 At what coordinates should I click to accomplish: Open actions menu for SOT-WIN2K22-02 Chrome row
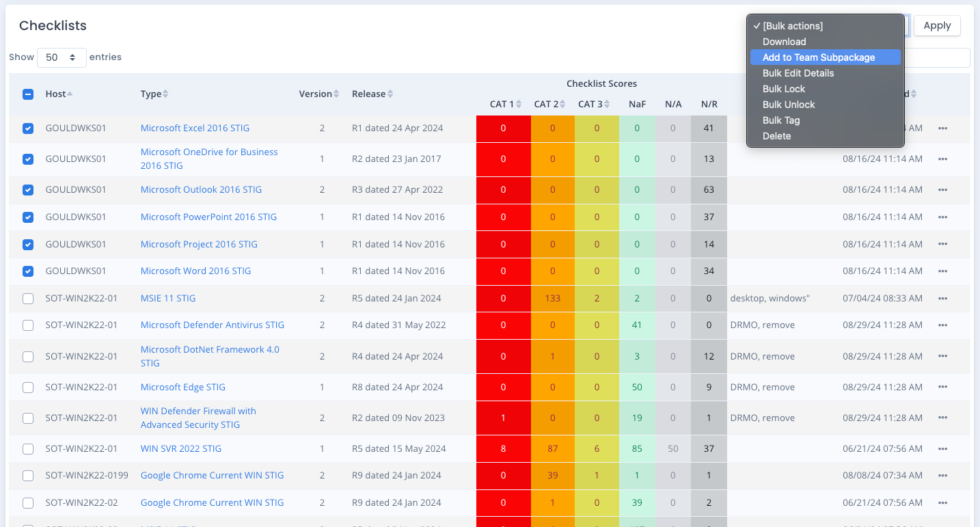(943, 502)
